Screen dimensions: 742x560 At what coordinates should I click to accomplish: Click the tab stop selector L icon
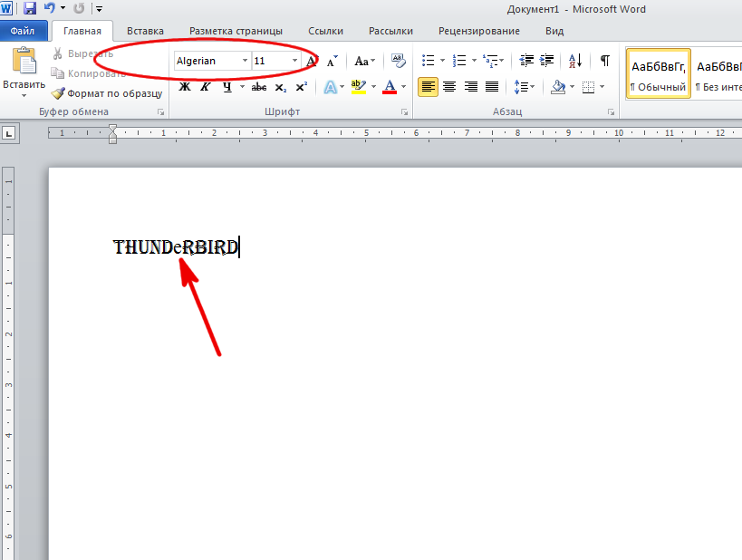pos(9,133)
